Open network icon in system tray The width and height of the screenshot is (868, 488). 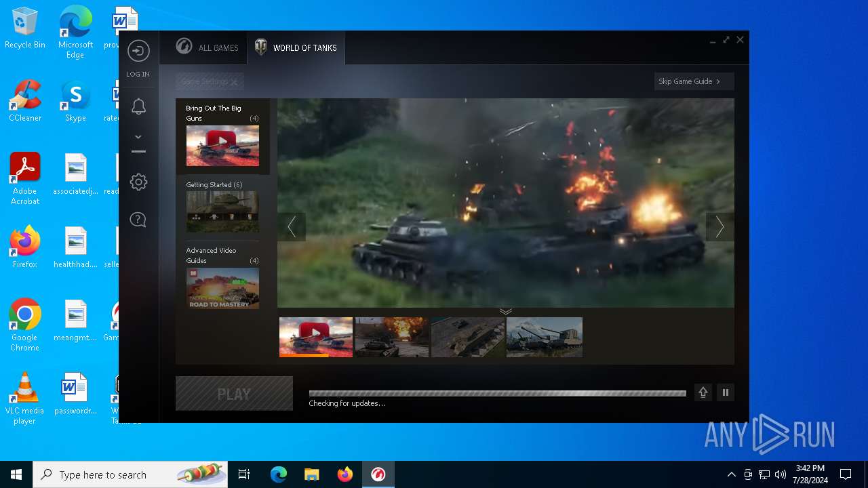(764, 474)
